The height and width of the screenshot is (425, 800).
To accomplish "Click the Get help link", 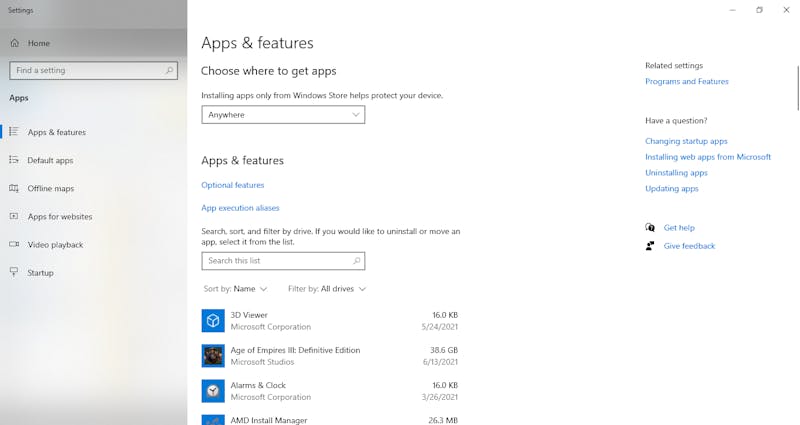I will click(679, 228).
